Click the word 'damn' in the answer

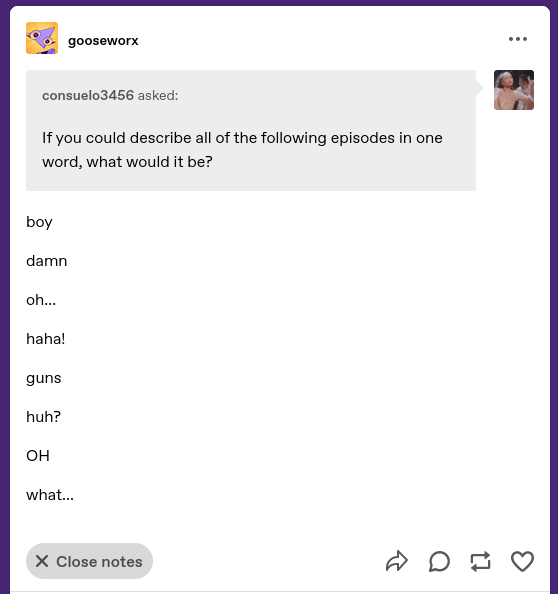coord(47,261)
